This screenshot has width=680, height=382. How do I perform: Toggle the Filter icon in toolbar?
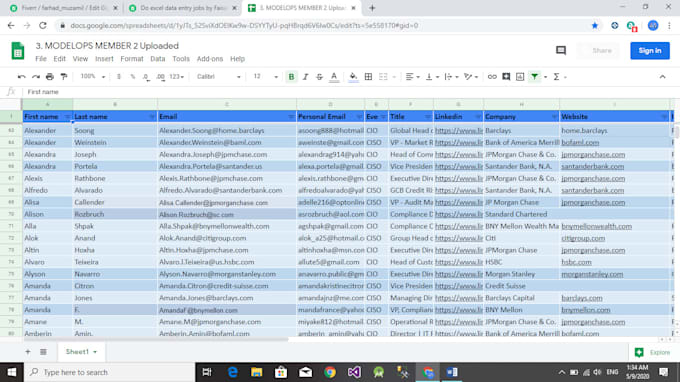(534, 77)
